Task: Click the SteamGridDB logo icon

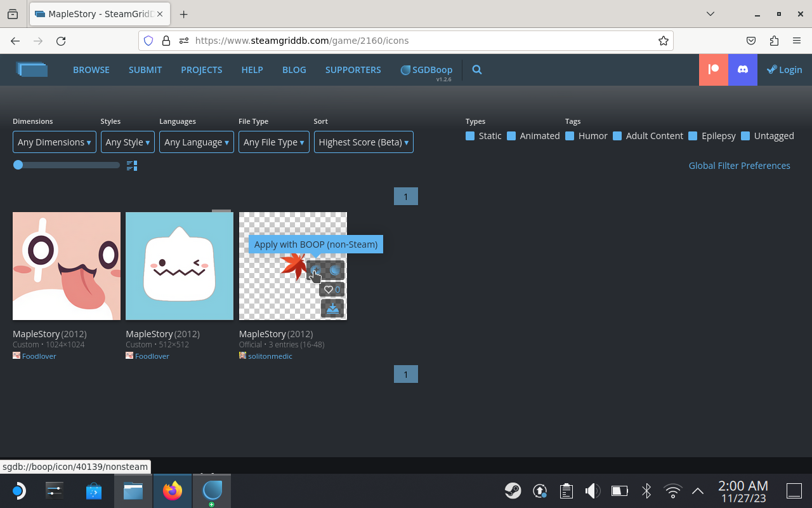Action: (32, 69)
